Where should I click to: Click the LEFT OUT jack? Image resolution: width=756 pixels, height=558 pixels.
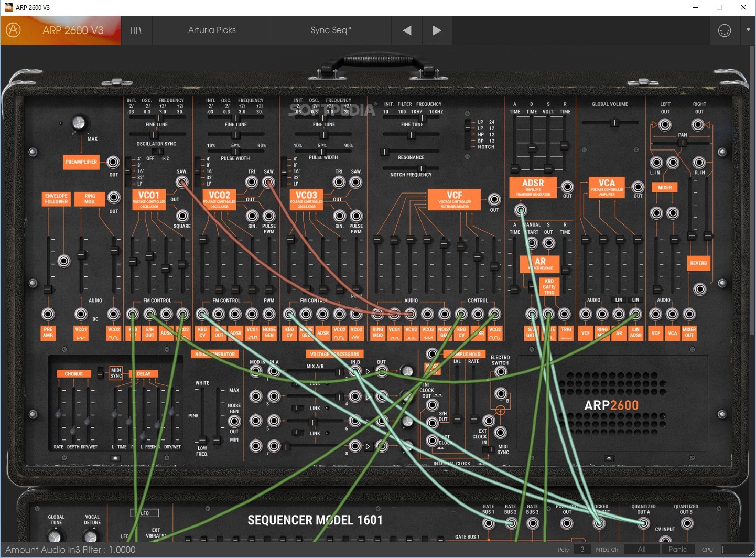pos(665,125)
